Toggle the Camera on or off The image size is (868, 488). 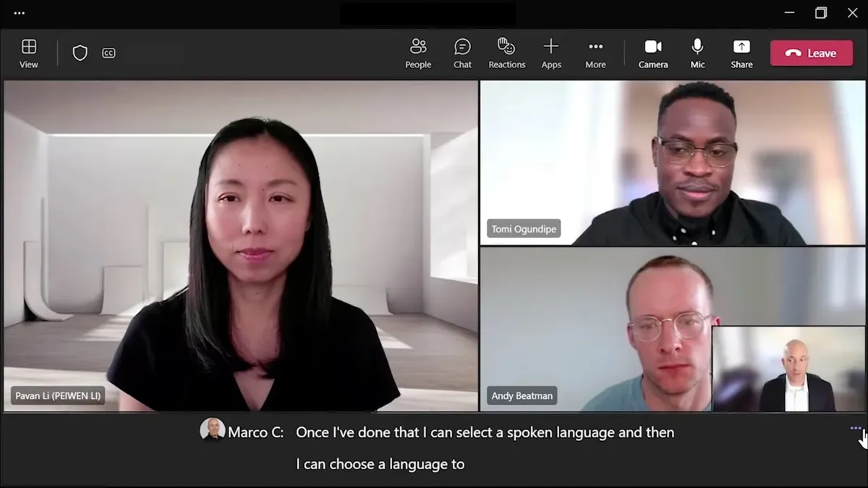[x=652, y=54]
